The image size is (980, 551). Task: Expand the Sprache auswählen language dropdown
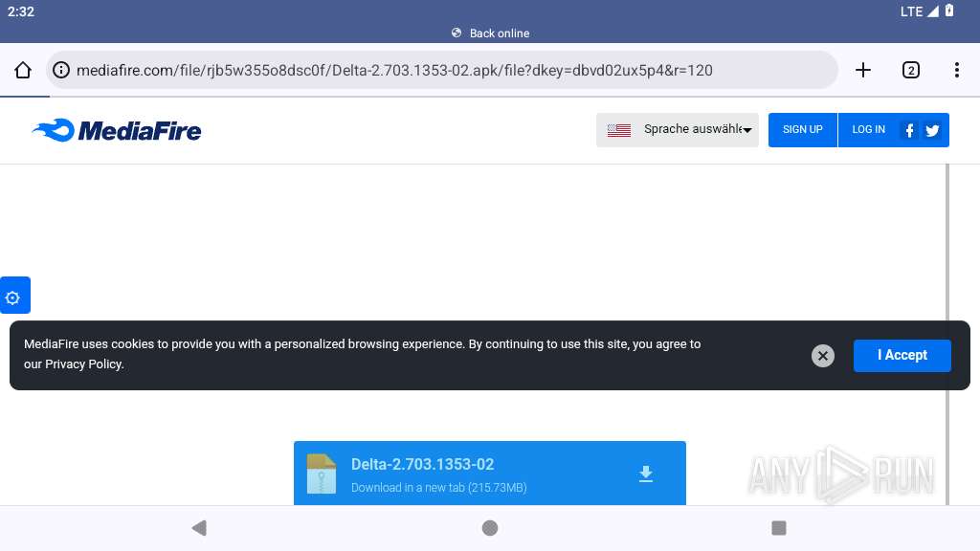pos(678,130)
